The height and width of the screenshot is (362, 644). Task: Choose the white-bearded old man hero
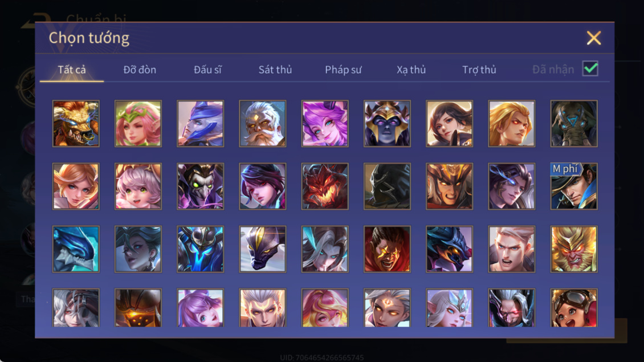coord(263,124)
